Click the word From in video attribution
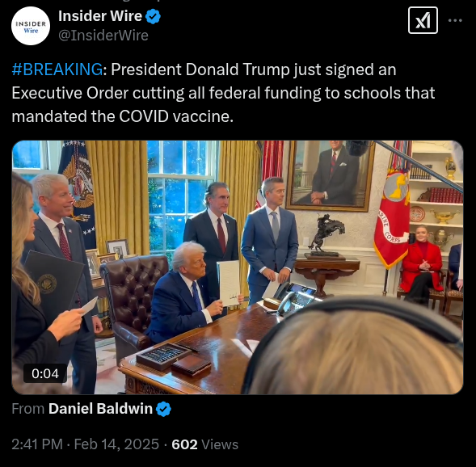476x467 pixels. click(28, 409)
